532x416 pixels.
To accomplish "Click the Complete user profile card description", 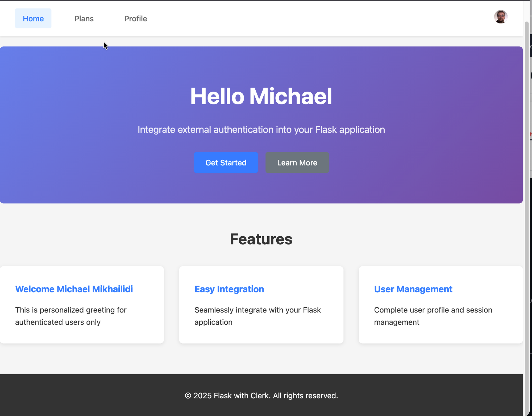I will coord(433,316).
